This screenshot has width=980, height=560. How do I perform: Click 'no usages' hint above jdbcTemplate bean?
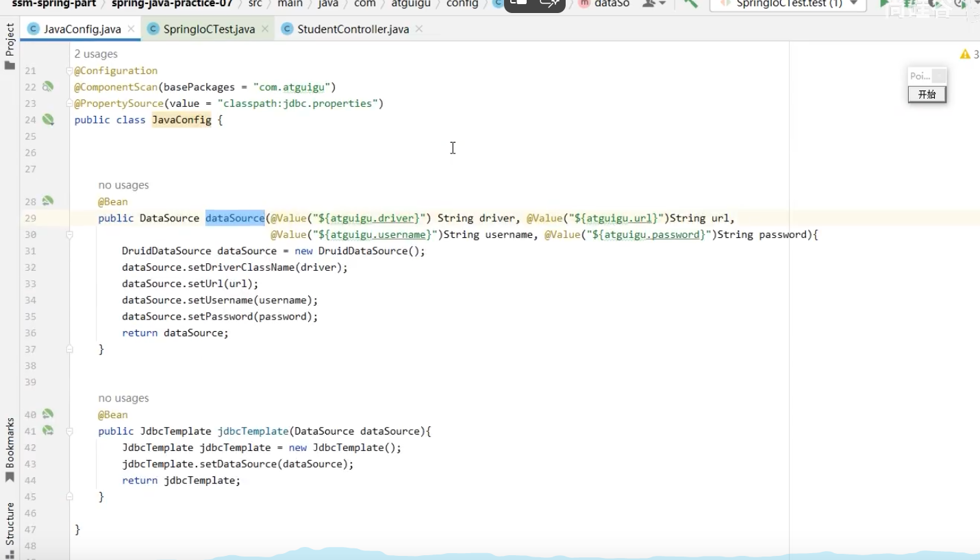pos(123,398)
